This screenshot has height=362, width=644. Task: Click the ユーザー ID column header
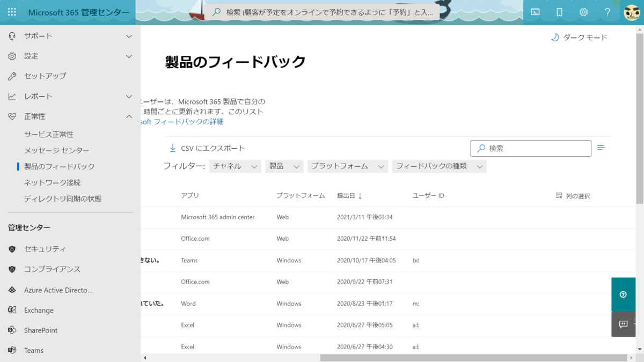click(x=428, y=196)
